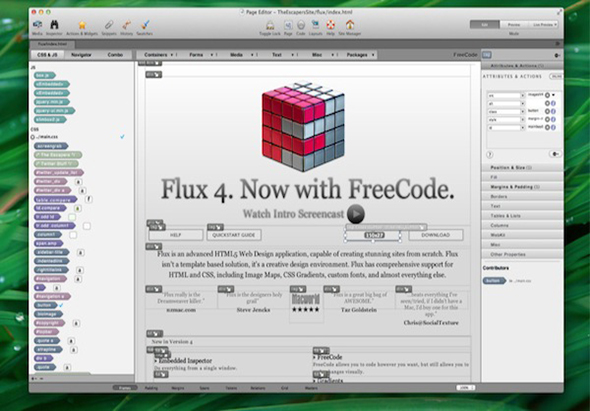Click the FreeCode button above the inspector
The image size is (590, 411).
pyautogui.click(x=465, y=55)
